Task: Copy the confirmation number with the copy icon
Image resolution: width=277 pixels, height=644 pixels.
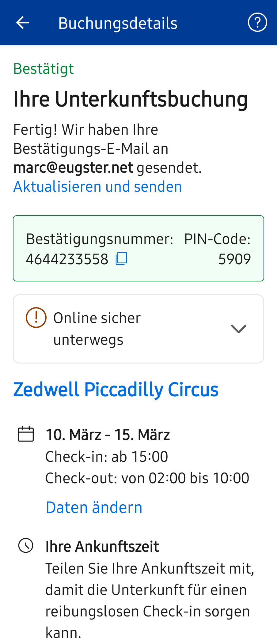Action: click(x=121, y=259)
